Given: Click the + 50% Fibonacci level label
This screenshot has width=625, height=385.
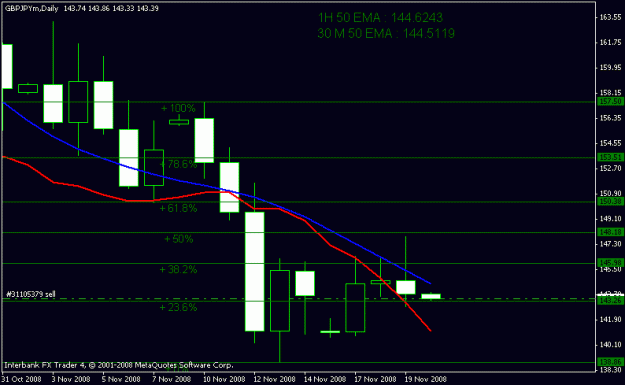Looking at the screenshot, I should pos(179,239).
